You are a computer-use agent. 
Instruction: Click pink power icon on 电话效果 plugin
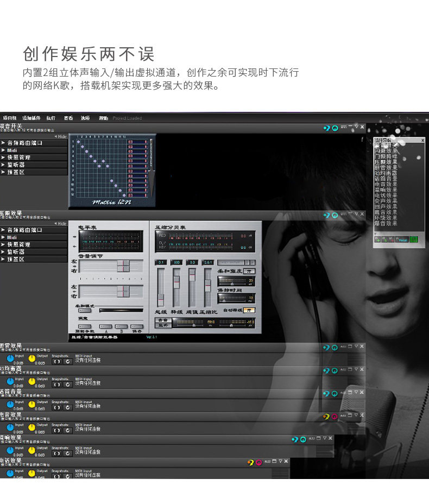pyautogui.click(x=258, y=463)
